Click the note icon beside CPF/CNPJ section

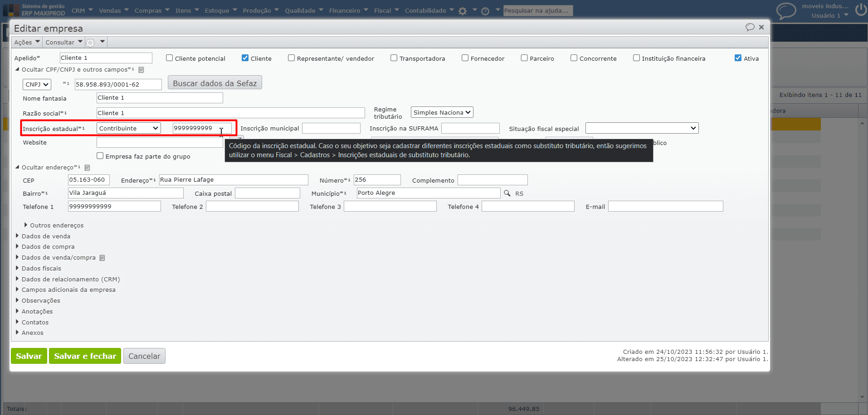coord(141,70)
